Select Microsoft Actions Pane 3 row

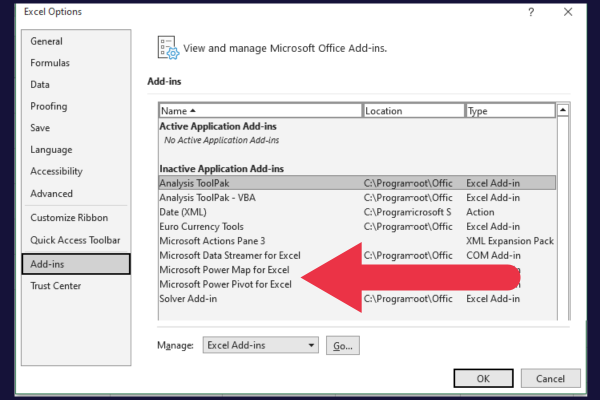[x=357, y=241]
